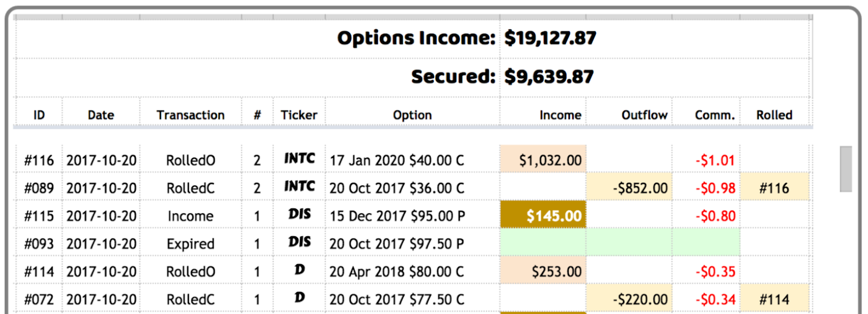Select the #072 ID cell
Viewport: 868px width, 314px height.
pyautogui.click(x=39, y=299)
